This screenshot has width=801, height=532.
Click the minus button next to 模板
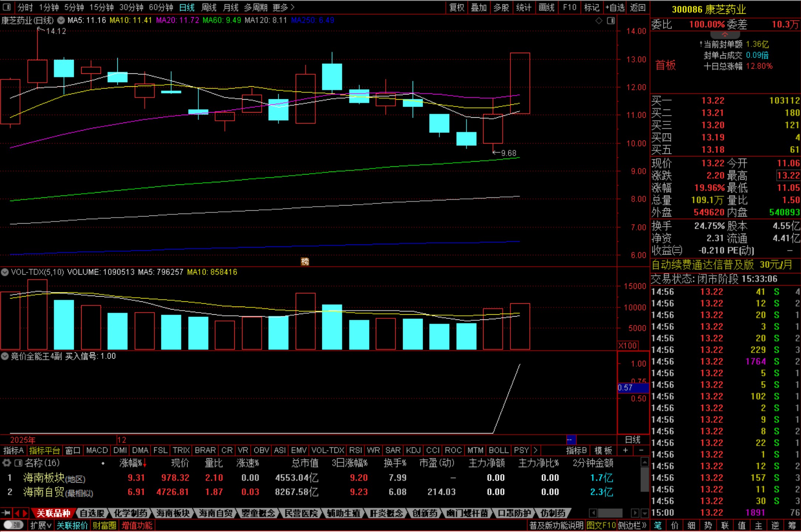point(641,450)
